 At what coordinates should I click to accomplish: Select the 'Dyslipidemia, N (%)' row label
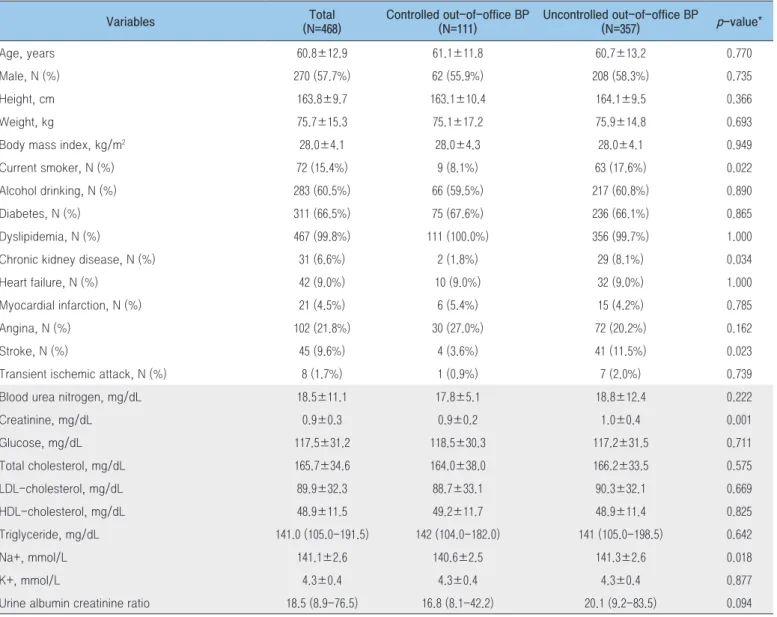50,237
